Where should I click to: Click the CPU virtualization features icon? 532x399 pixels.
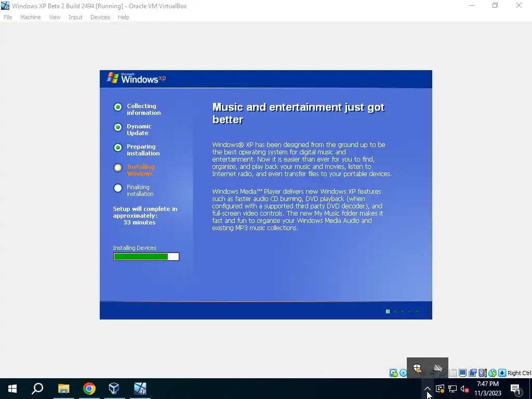483,373
